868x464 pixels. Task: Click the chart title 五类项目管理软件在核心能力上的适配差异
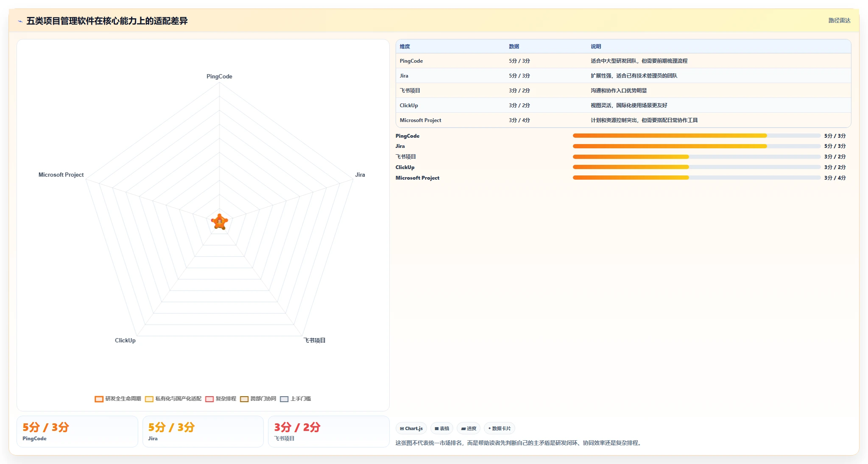tap(107, 21)
